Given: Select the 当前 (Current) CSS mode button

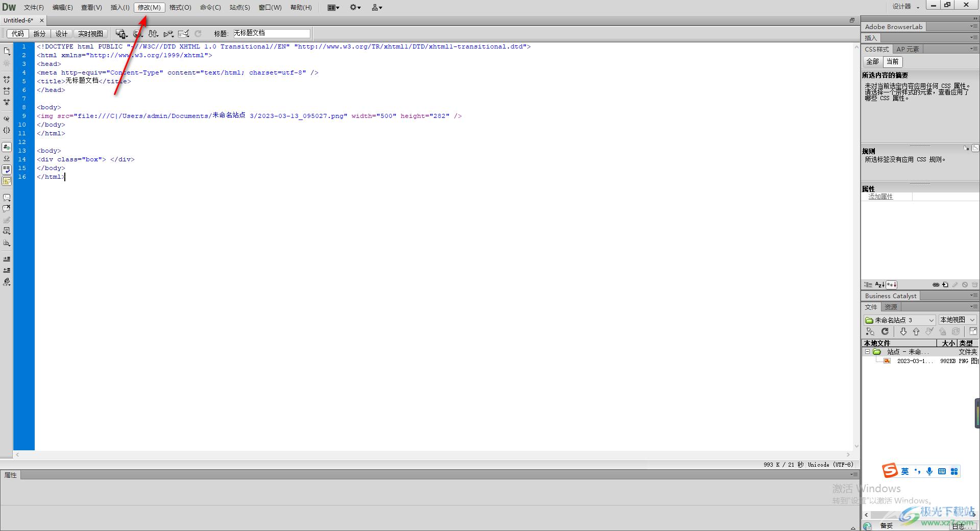Looking at the screenshot, I should pos(892,62).
